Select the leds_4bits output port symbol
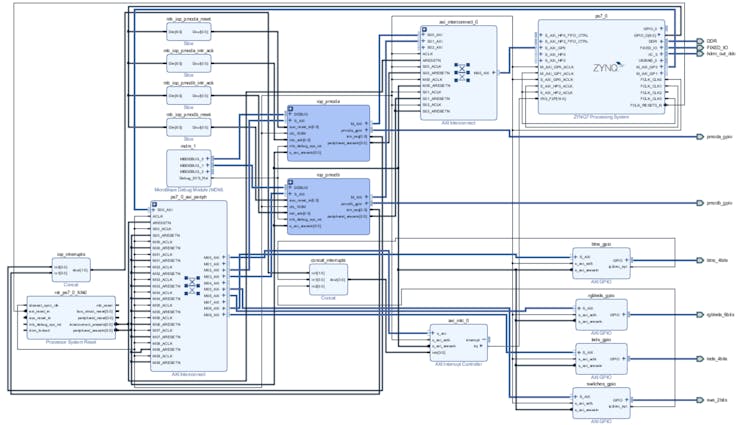 point(700,358)
